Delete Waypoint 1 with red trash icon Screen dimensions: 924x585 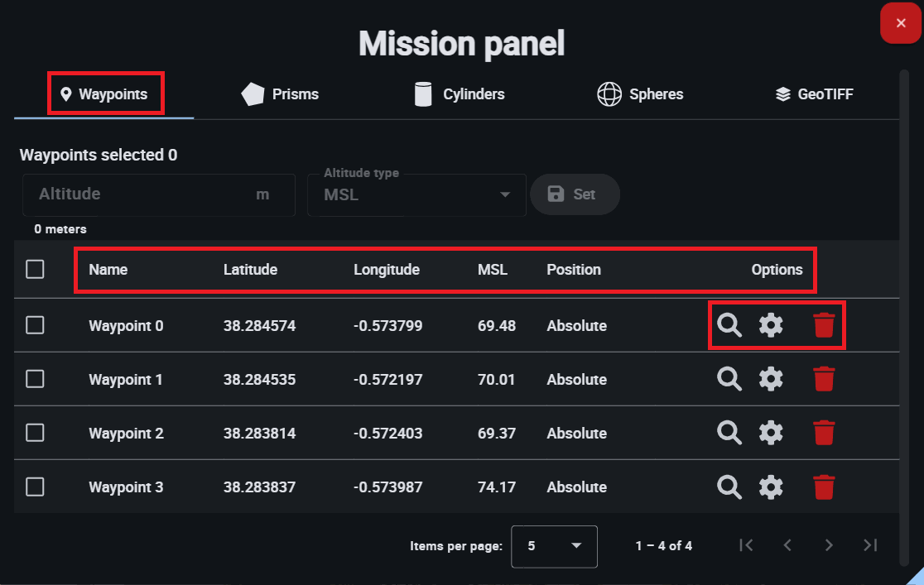click(823, 379)
